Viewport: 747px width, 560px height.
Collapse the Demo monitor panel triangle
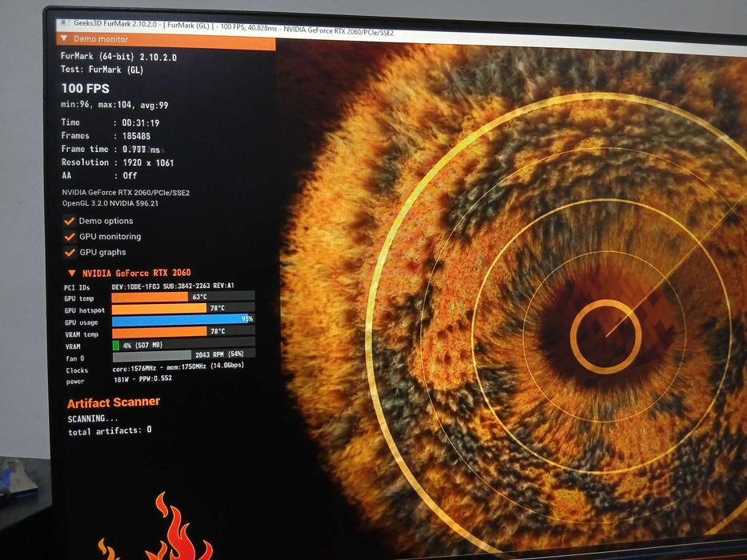click(64, 38)
